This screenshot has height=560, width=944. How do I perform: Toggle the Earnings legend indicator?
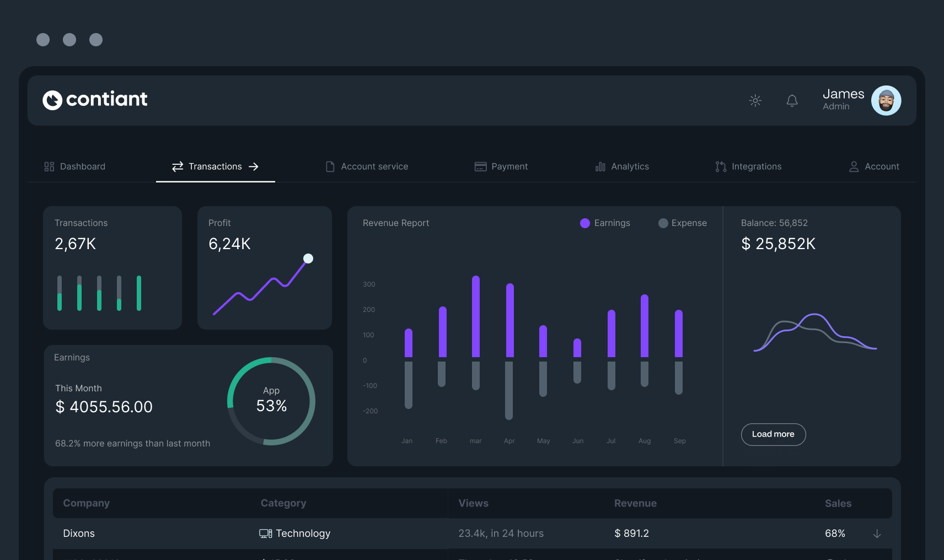click(584, 223)
